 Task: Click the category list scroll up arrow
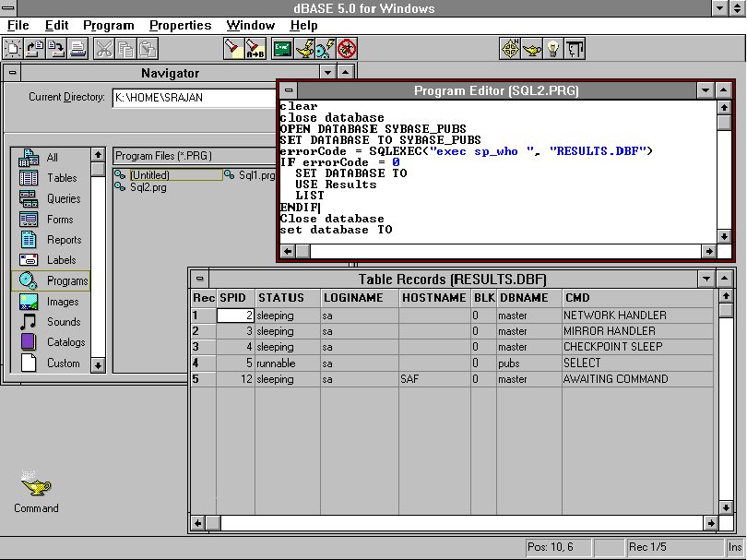pyautogui.click(x=98, y=154)
